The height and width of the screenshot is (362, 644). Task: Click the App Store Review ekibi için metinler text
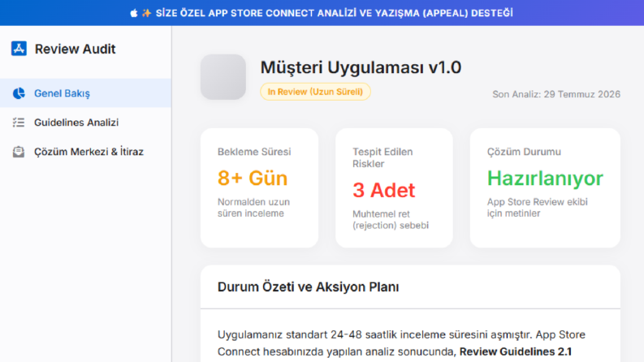(538, 208)
